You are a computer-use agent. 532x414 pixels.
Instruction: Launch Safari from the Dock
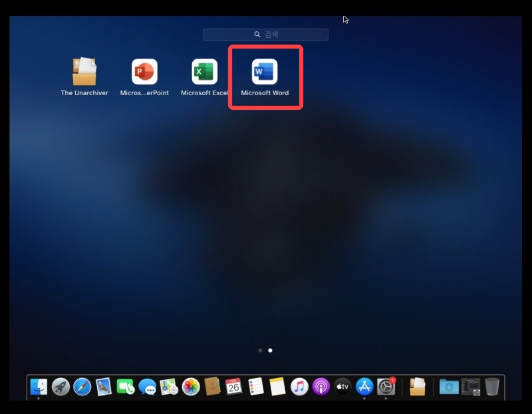tap(82, 387)
